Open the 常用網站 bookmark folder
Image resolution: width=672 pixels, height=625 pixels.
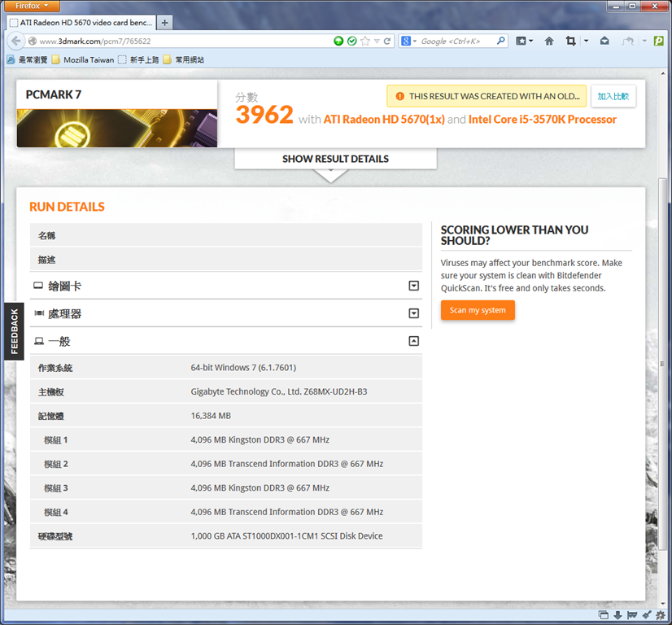pos(183,59)
